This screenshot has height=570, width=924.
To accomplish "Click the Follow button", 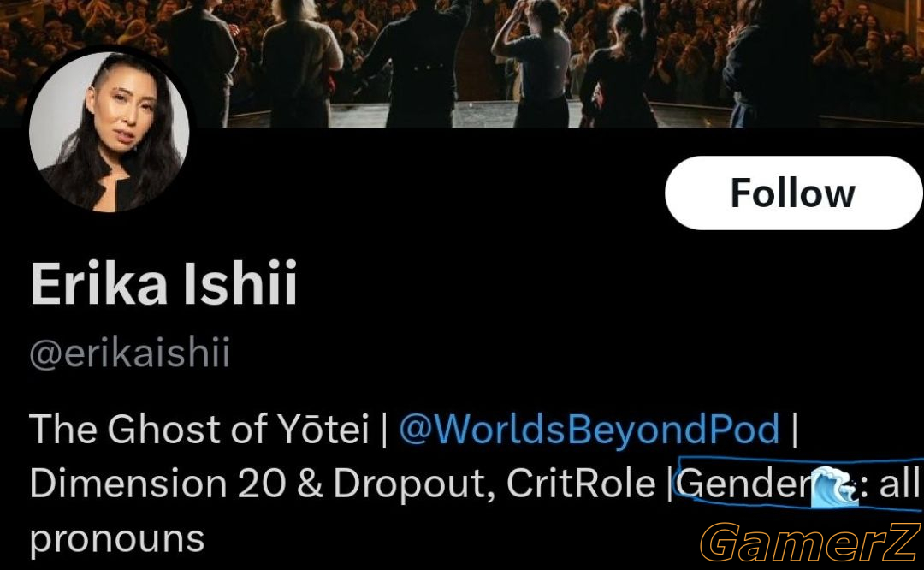I will [x=793, y=193].
